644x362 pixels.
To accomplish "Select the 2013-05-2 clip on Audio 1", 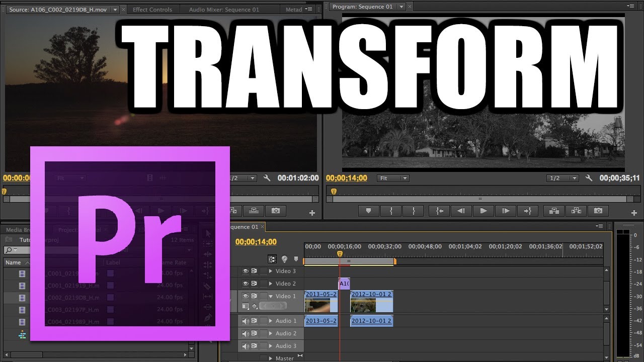I will pos(321,321).
